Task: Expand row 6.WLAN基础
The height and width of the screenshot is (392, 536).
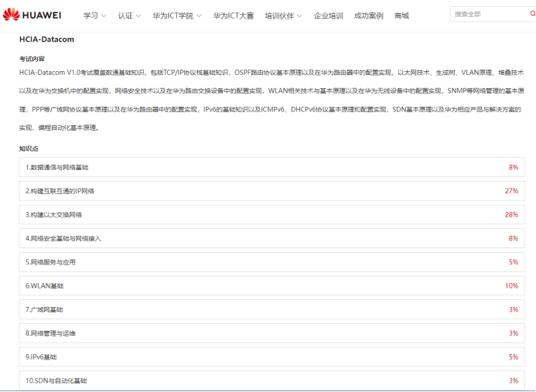Action: [x=271, y=286]
